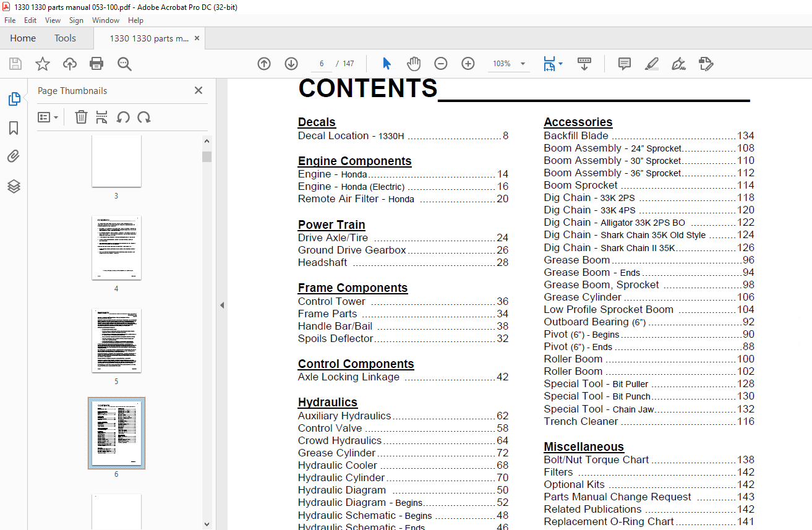Viewport: 812px width, 530px height.
Task: Close the Page Thumbnails panel
Action: coord(199,90)
